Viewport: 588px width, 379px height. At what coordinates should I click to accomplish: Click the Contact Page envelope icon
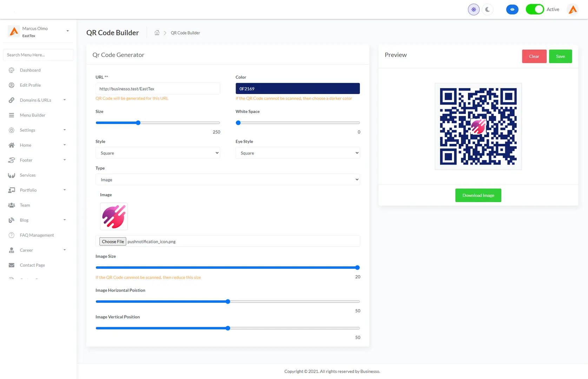point(12,265)
